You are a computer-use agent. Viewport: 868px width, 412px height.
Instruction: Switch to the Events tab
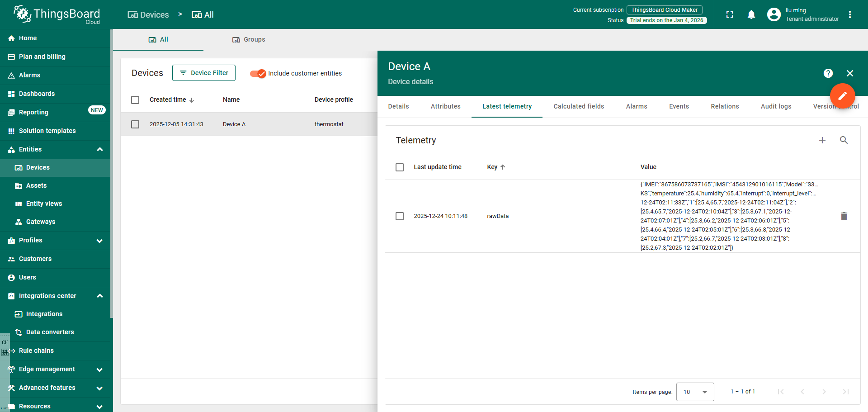679,107
